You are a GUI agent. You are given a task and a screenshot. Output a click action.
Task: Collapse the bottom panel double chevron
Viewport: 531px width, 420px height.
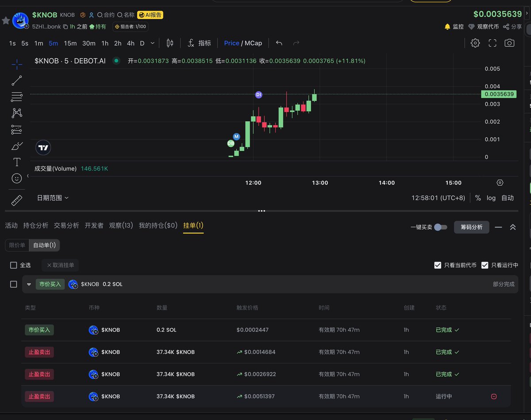(513, 227)
